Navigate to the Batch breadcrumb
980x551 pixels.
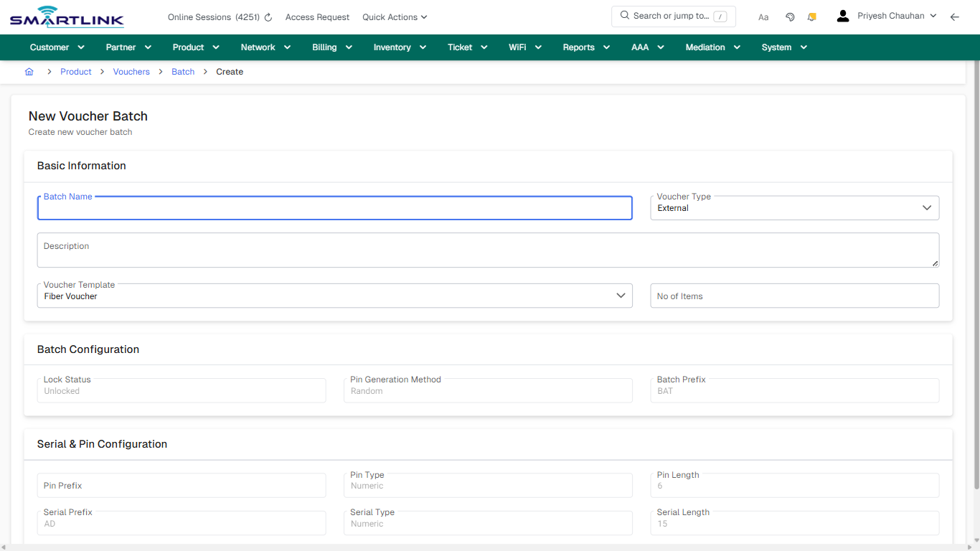point(183,72)
